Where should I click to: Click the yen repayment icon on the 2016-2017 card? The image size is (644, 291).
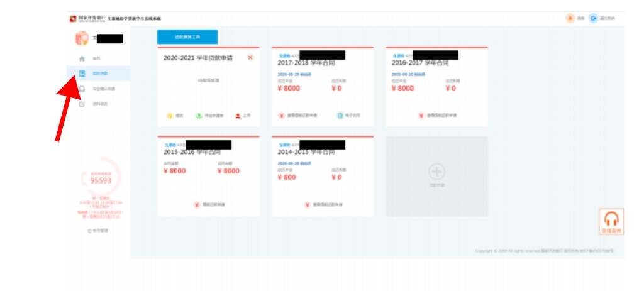pos(421,116)
